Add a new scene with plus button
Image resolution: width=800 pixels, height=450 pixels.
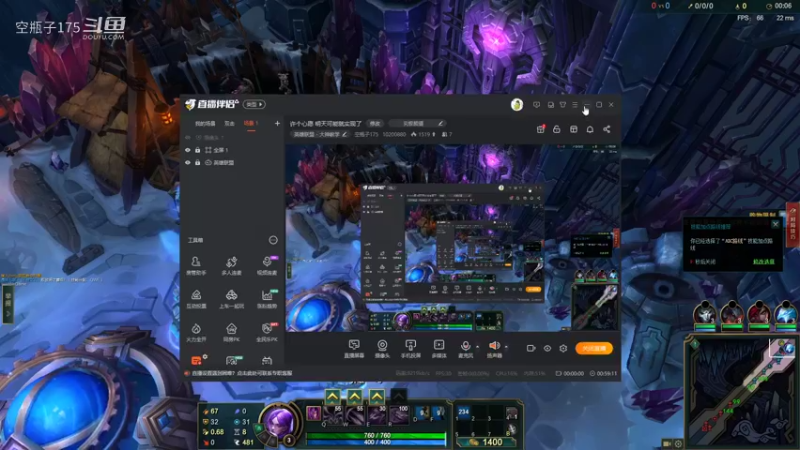click(x=277, y=123)
